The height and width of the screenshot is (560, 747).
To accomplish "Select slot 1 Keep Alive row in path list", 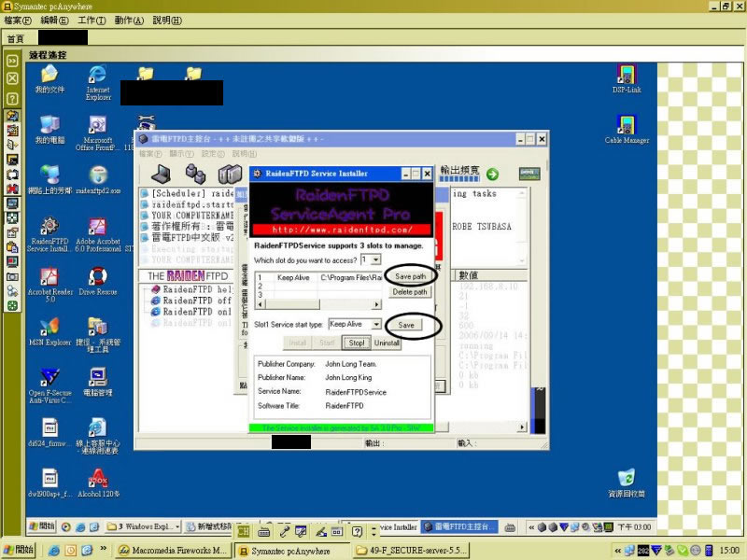I will tap(319, 277).
